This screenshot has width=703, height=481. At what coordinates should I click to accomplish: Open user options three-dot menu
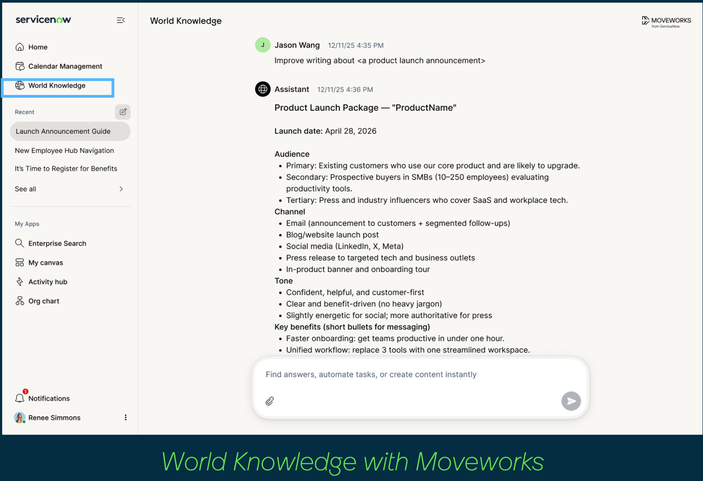(126, 418)
